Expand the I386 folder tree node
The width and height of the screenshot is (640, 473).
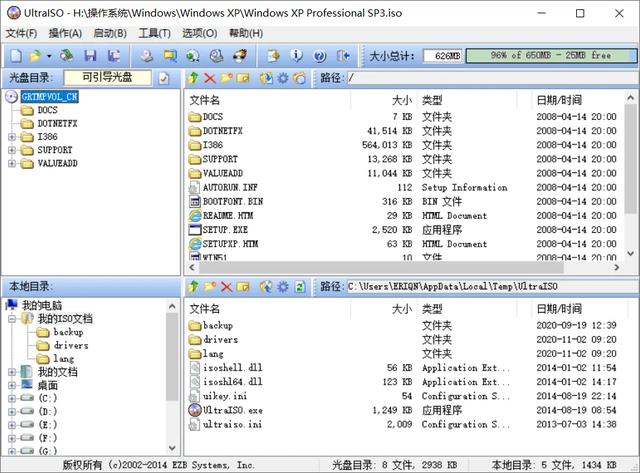click(12, 137)
